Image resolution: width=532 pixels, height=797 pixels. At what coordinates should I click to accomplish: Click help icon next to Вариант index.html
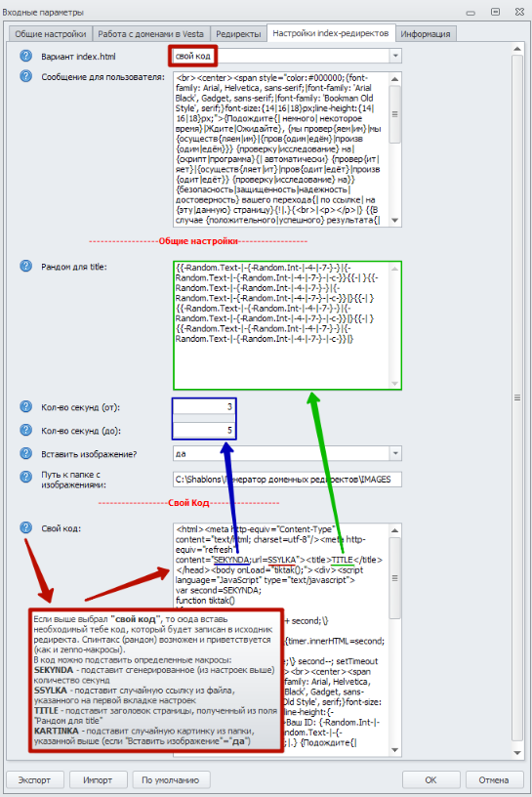tap(26, 56)
